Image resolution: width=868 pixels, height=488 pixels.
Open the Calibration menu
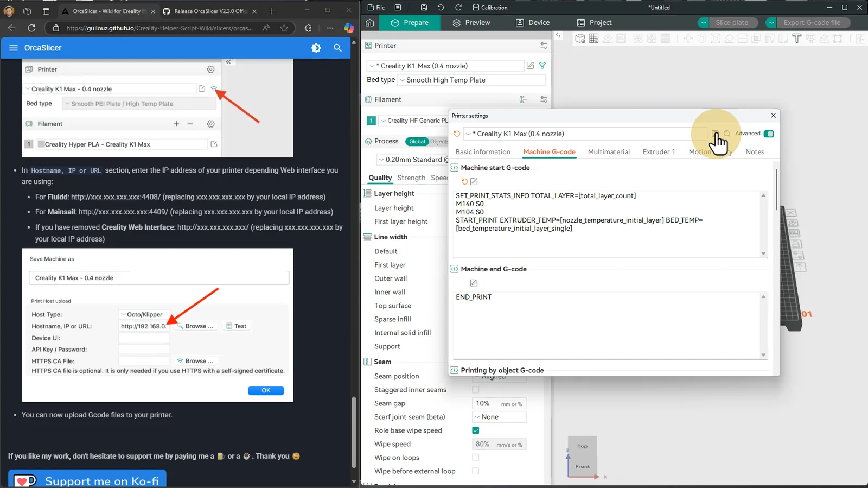point(490,8)
